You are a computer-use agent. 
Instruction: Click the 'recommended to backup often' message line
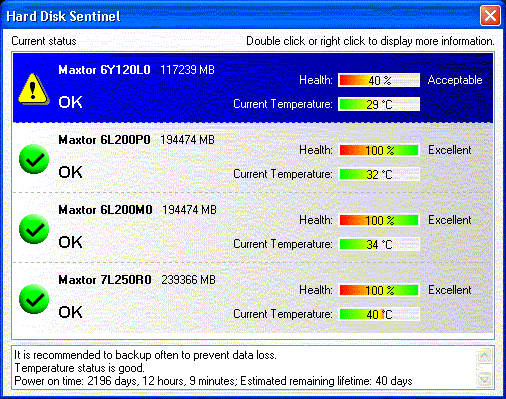145,355
